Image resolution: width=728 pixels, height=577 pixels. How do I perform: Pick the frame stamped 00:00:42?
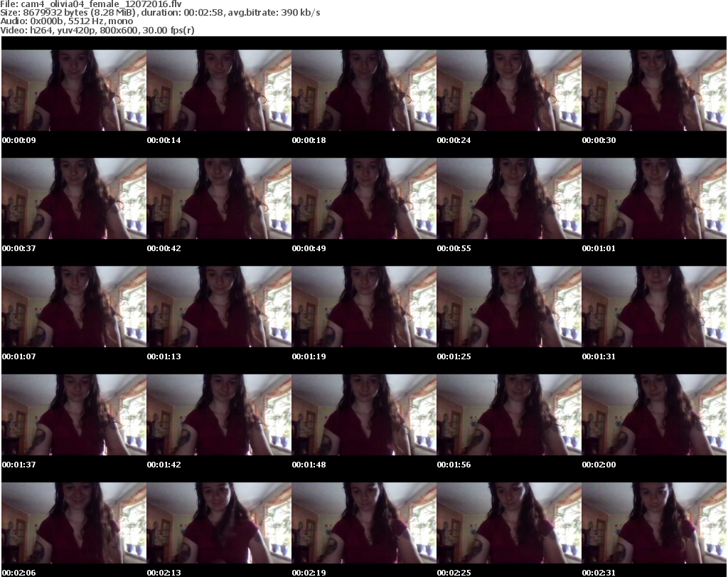click(x=219, y=198)
